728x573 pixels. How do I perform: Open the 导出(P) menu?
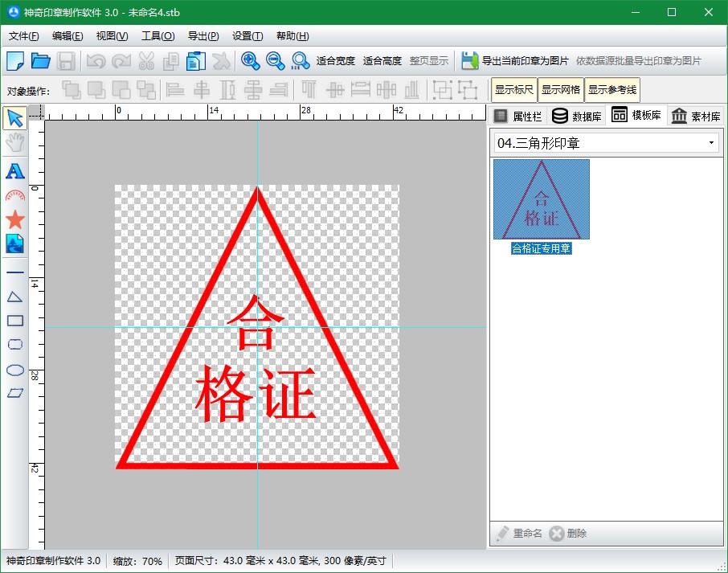(202, 36)
